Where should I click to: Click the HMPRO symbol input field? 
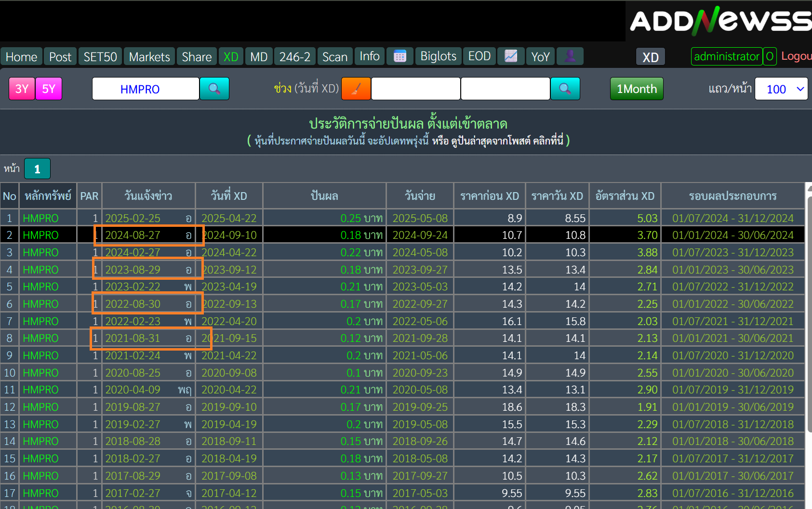point(146,89)
